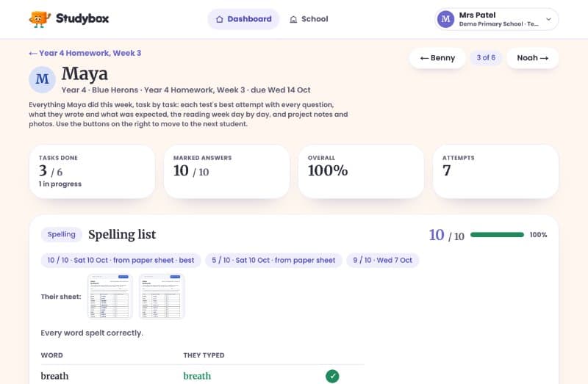Click the Spelling category tag
The height and width of the screenshot is (384, 588).
[x=62, y=234]
